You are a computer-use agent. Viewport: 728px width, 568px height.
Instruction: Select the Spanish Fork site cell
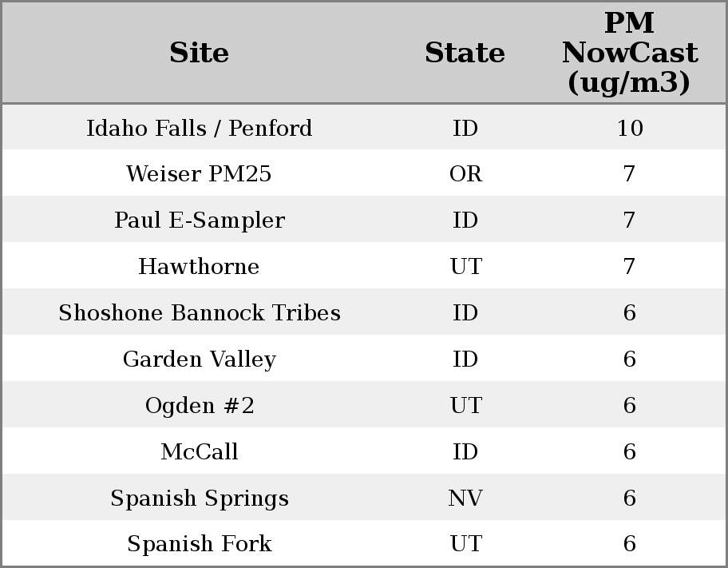pos(199,544)
